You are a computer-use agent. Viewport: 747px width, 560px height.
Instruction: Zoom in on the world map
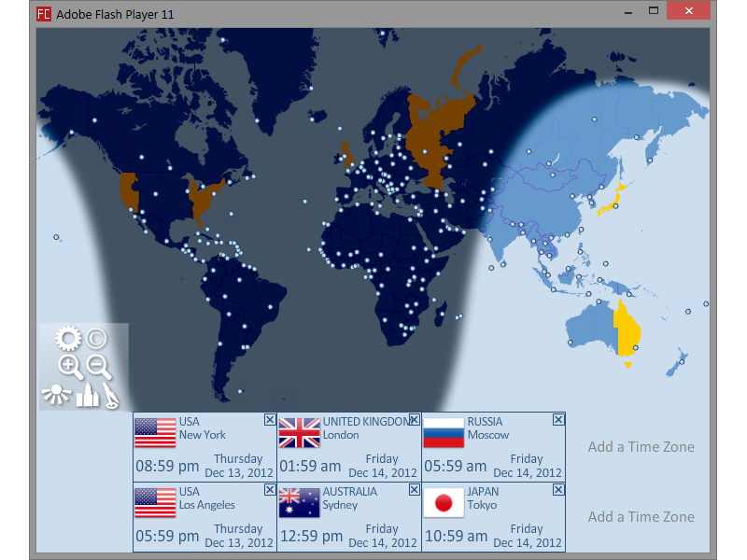[x=70, y=367]
